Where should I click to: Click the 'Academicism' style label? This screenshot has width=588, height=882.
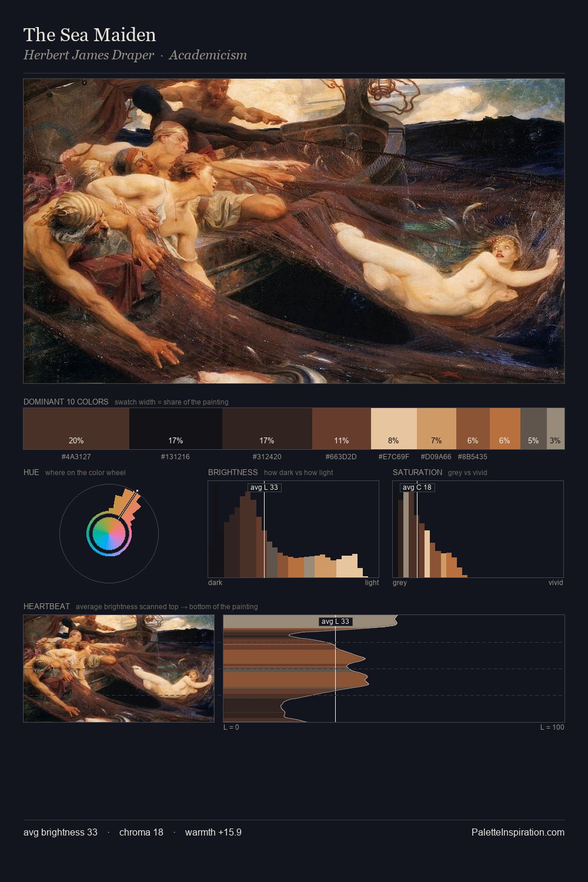208,55
